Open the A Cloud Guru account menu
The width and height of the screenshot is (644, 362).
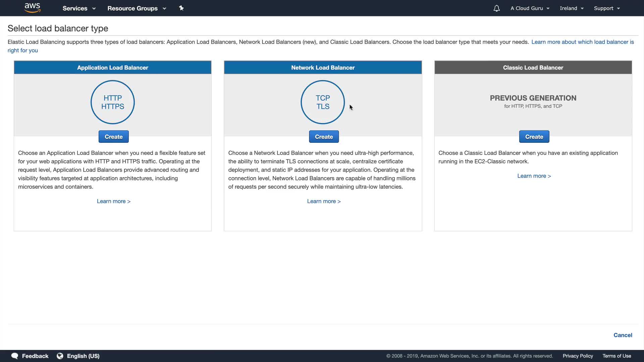[x=530, y=8]
